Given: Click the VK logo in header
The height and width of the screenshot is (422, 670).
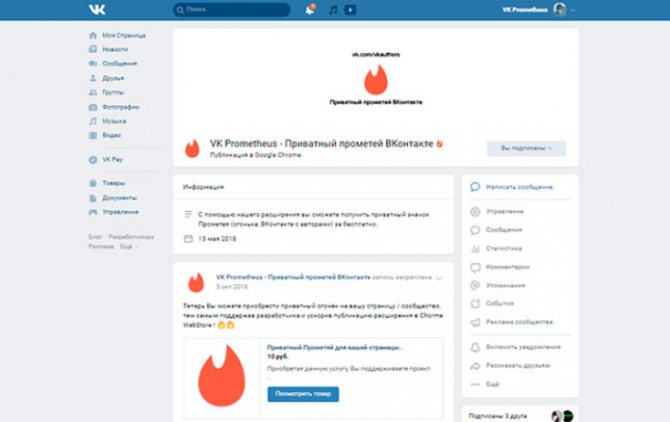Looking at the screenshot, I should (97, 9).
